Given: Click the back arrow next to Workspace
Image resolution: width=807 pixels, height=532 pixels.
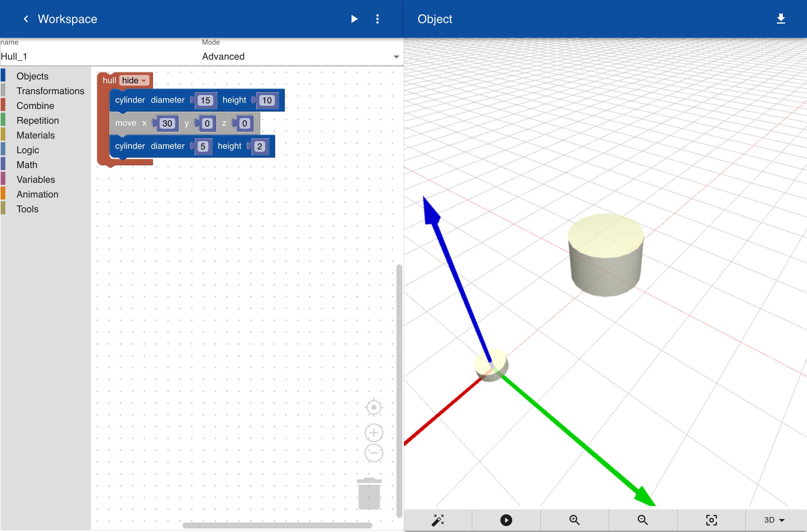Looking at the screenshot, I should tap(26, 19).
